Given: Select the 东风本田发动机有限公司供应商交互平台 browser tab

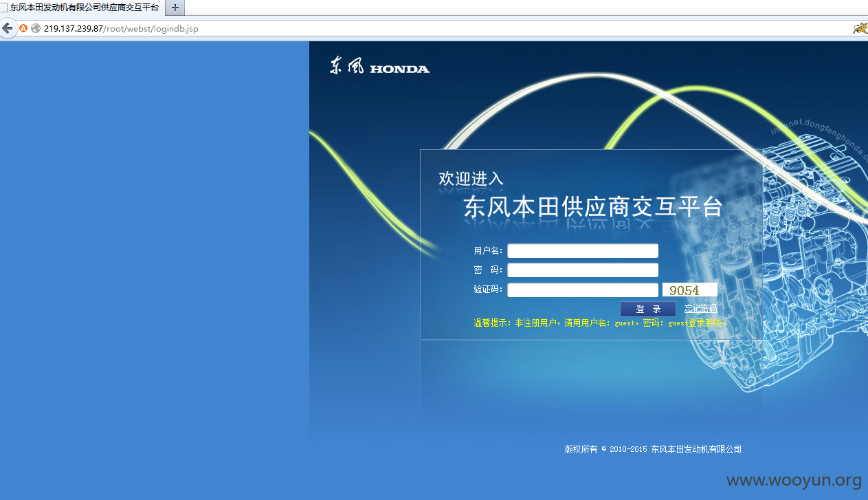Looking at the screenshot, I should pos(82,8).
